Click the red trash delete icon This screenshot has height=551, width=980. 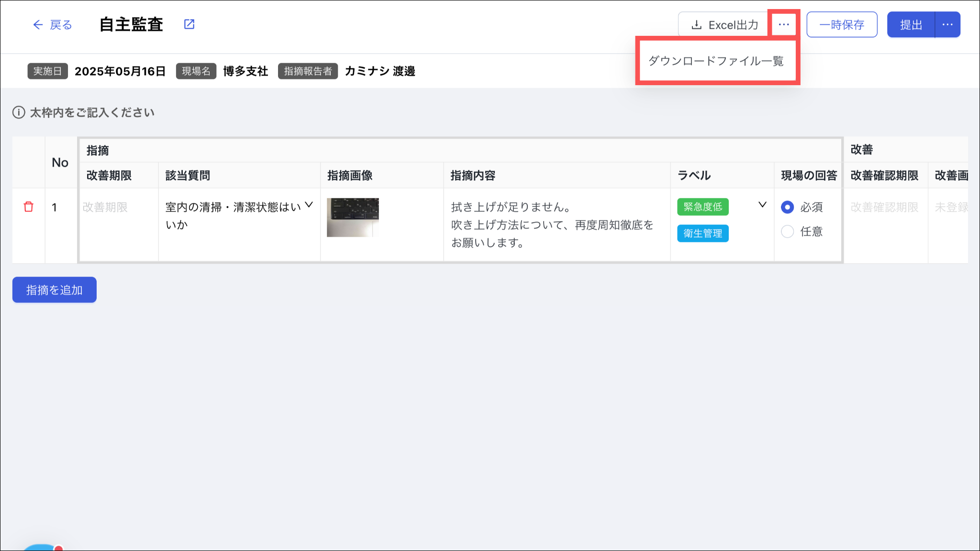pyautogui.click(x=29, y=207)
